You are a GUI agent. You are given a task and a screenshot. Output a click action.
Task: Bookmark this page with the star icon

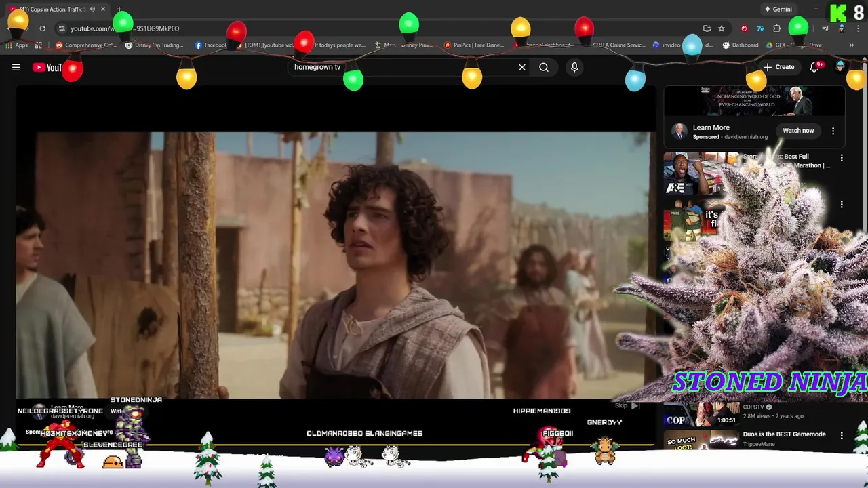pyautogui.click(x=722, y=28)
